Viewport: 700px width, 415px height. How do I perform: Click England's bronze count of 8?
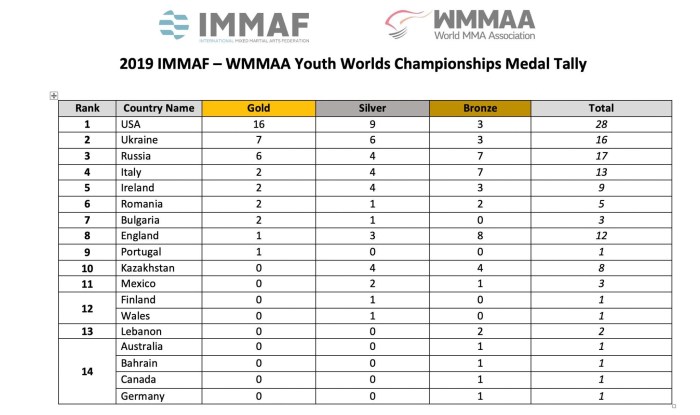pyautogui.click(x=479, y=235)
